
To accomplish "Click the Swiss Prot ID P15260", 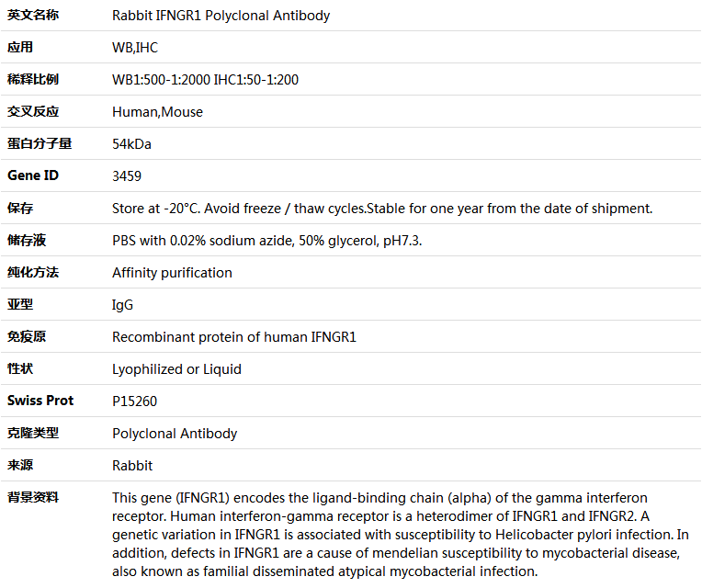I will (x=134, y=401).
